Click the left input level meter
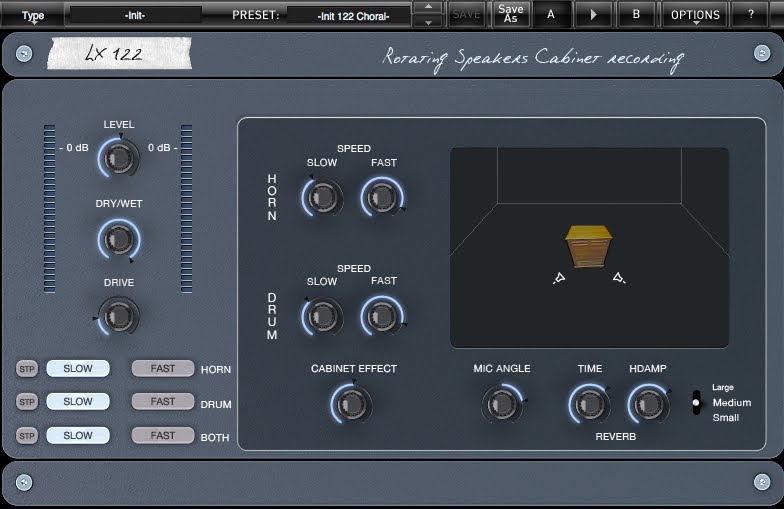Screen dimensions: 784x509 pyautogui.click(x=50, y=208)
